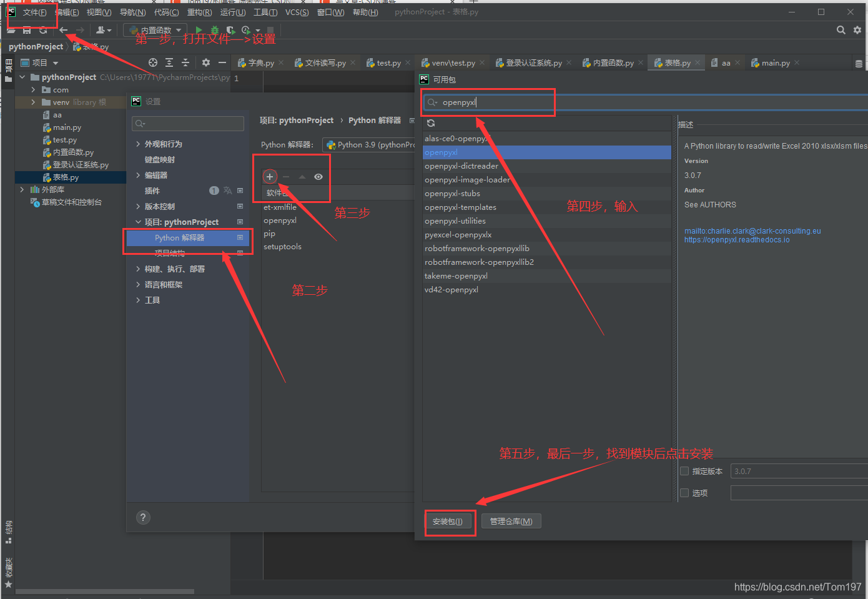Select Python 解释器 in settings tree
This screenshot has height=599, width=868.
[188, 237]
